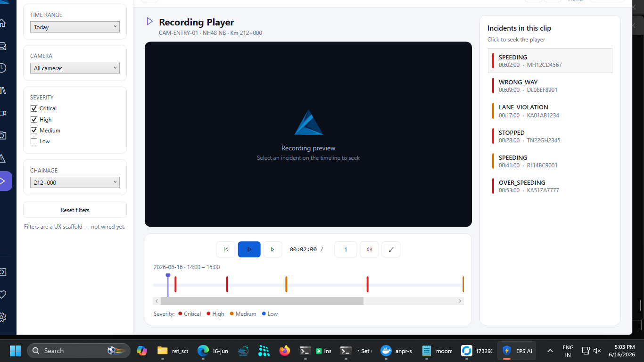This screenshot has height=362, width=644.
Task: Skip to the next incident in the player
Action: [x=273, y=249]
